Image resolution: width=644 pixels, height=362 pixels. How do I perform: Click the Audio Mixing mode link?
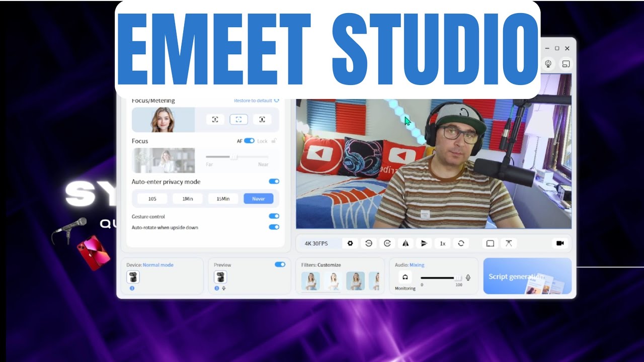417,265
